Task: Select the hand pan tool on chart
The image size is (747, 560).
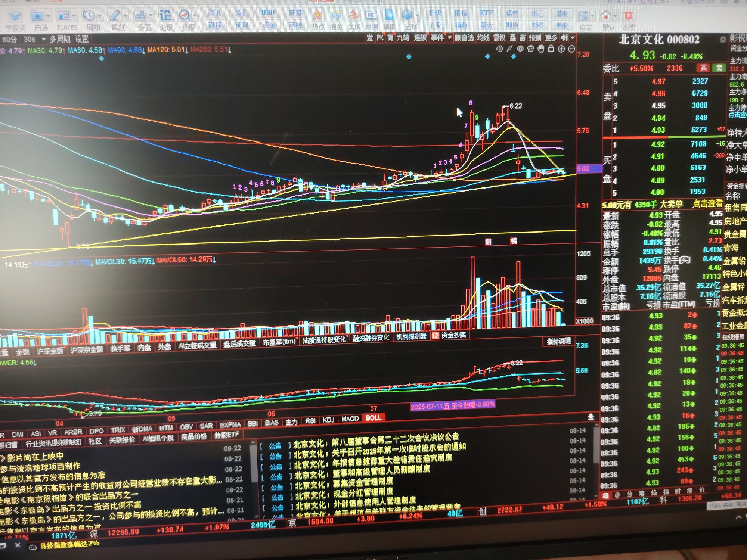Action: [x=540, y=49]
